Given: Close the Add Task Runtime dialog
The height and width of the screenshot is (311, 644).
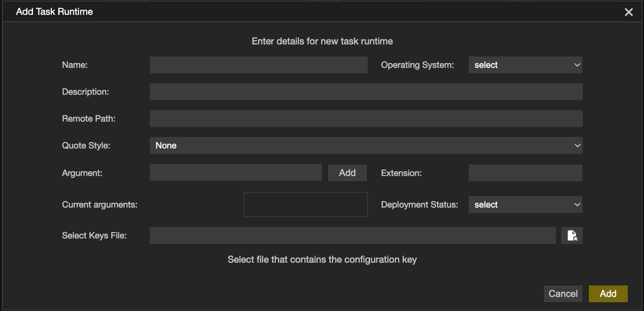Looking at the screenshot, I should click(628, 12).
